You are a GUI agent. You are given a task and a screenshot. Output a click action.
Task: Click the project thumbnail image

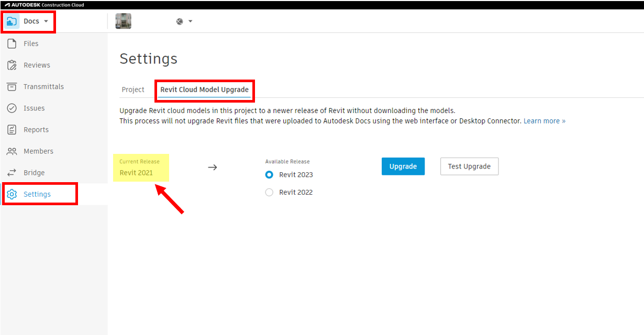pyautogui.click(x=123, y=21)
